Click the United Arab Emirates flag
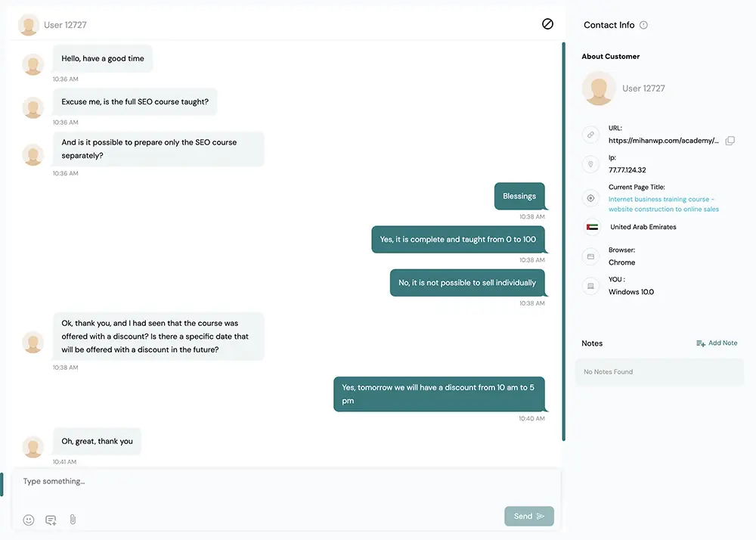The image size is (756, 540). [592, 227]
